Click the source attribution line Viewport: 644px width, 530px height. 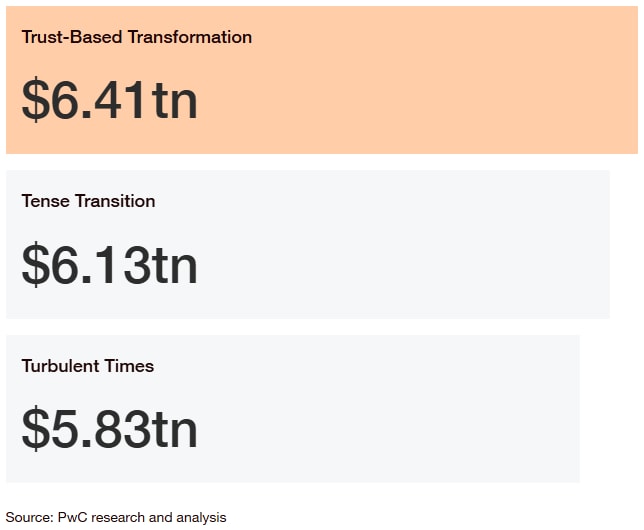click(x=116, y=517)
